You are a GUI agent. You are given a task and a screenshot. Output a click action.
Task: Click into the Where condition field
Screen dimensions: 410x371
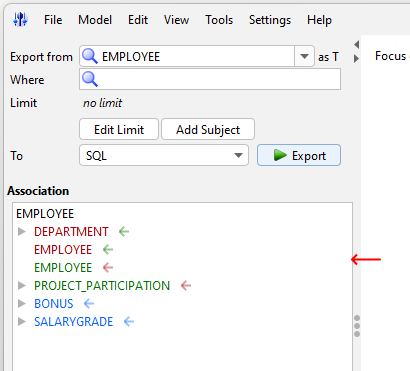pyautogui.click(x=210, y=79)
